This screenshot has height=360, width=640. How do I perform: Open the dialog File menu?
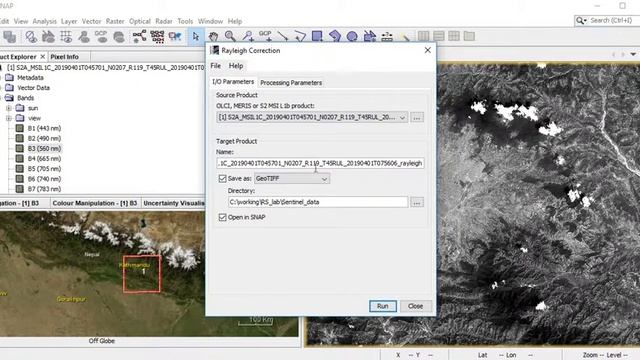pyautogui.click(x=216, y=66)
